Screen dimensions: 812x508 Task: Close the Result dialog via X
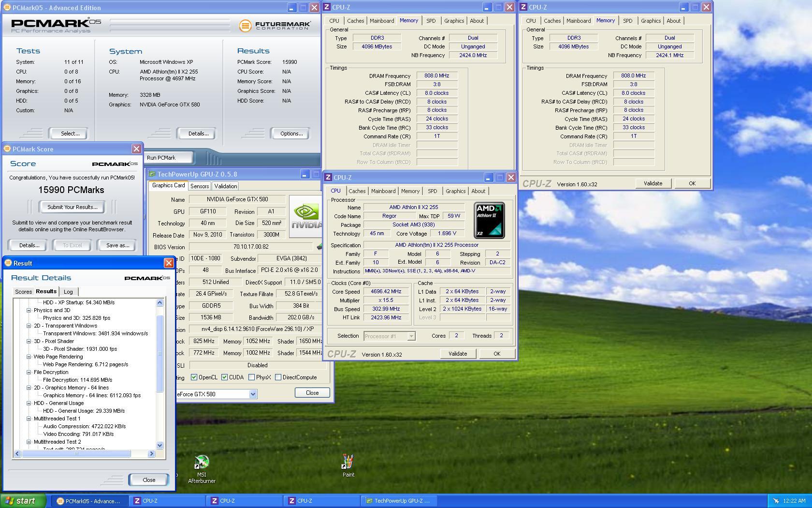[169, 263]
